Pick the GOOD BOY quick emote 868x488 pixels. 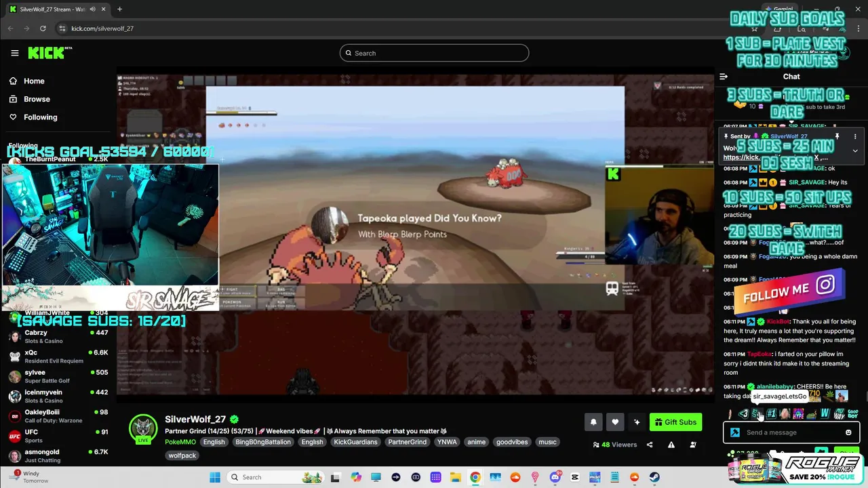pos(853,413)
